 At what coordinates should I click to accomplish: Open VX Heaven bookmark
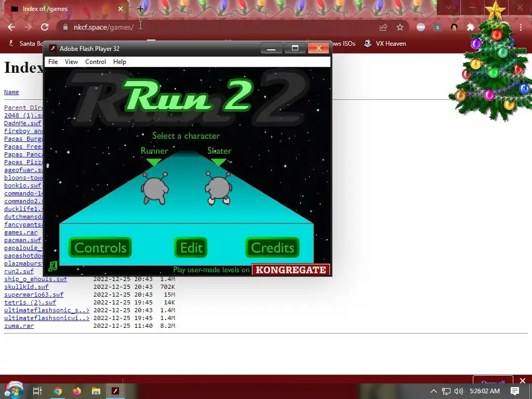[385, 44]
